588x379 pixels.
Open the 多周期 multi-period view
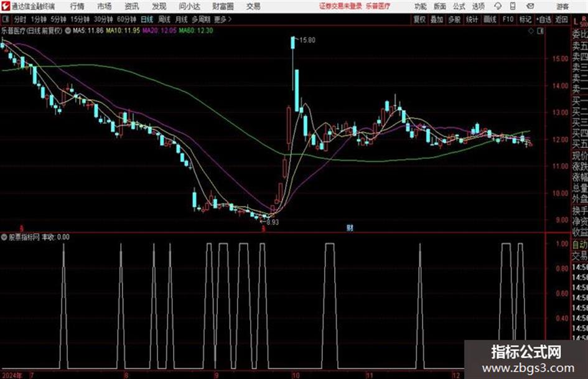tap(201, 19)
